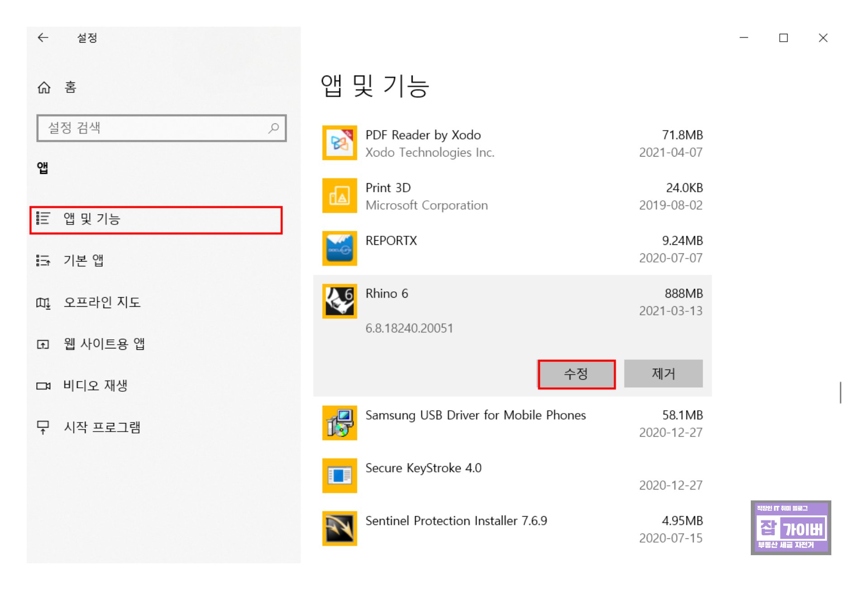Image resolution: width=868 pixels, height=590 pixels.
Task: Open 웹 사이트용 앱 settings page
Action: coord(91,344)
